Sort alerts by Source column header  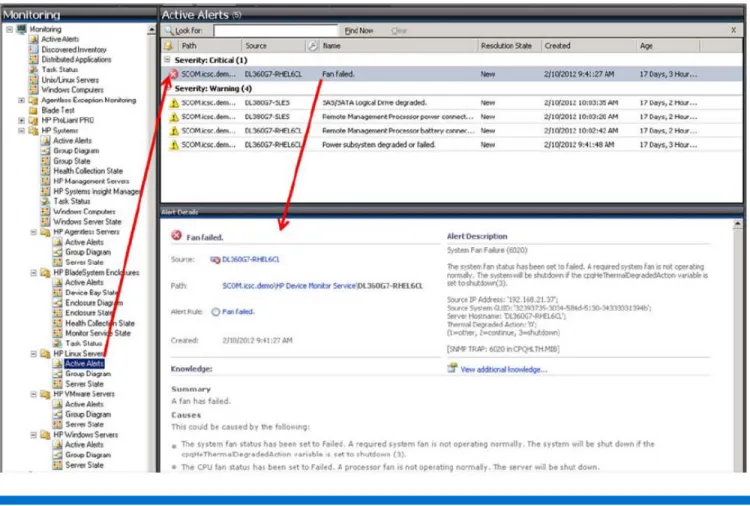273,46
